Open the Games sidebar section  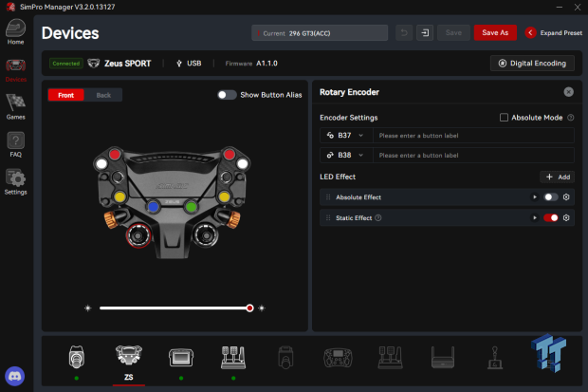pos(15,107)
